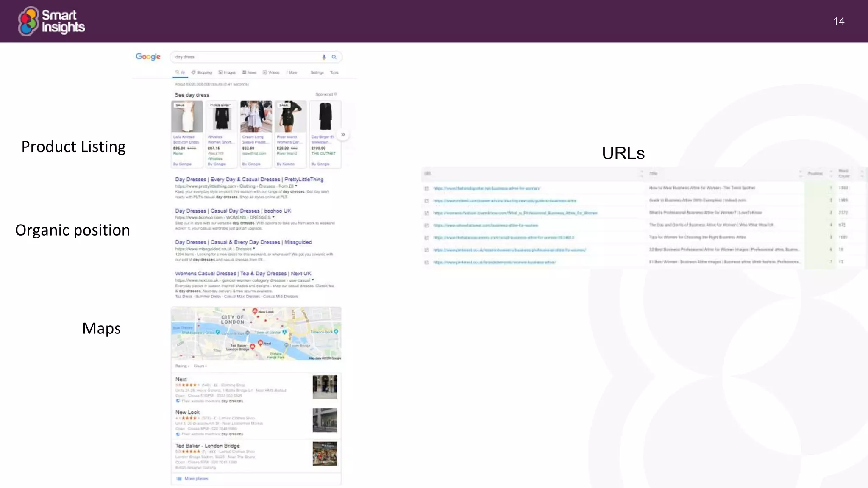Open the second pinterest.co.uk URL in table
Screen dimensions: 868x488
494,263
